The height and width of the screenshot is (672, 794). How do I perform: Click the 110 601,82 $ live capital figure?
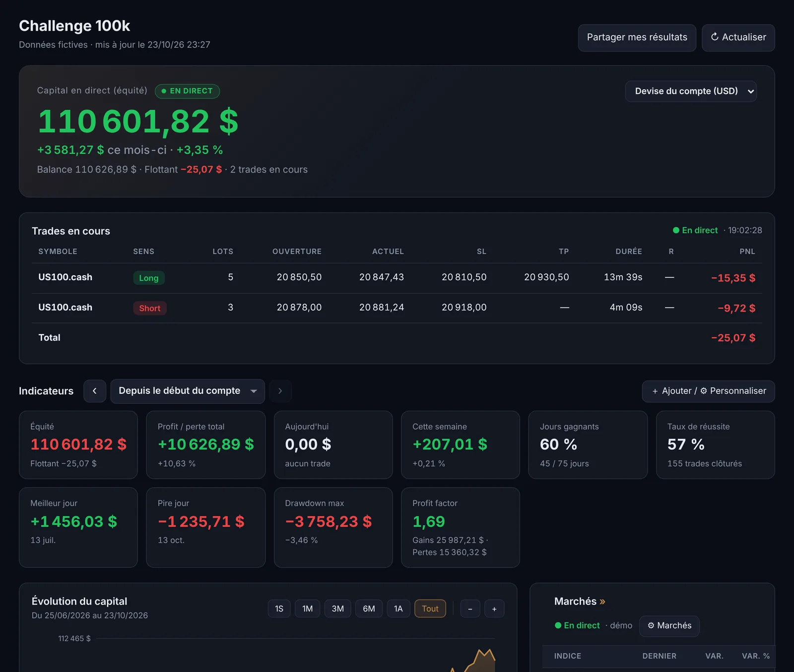point(138,122)
